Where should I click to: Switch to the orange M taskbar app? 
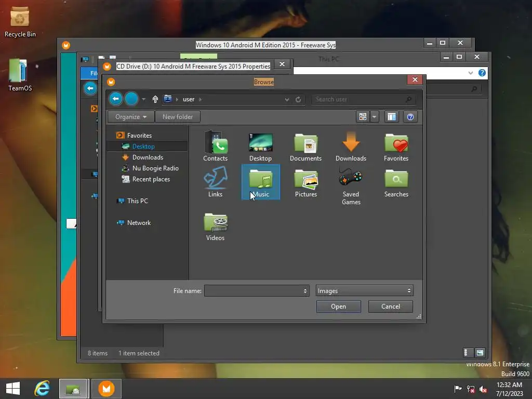pos(106,389)
